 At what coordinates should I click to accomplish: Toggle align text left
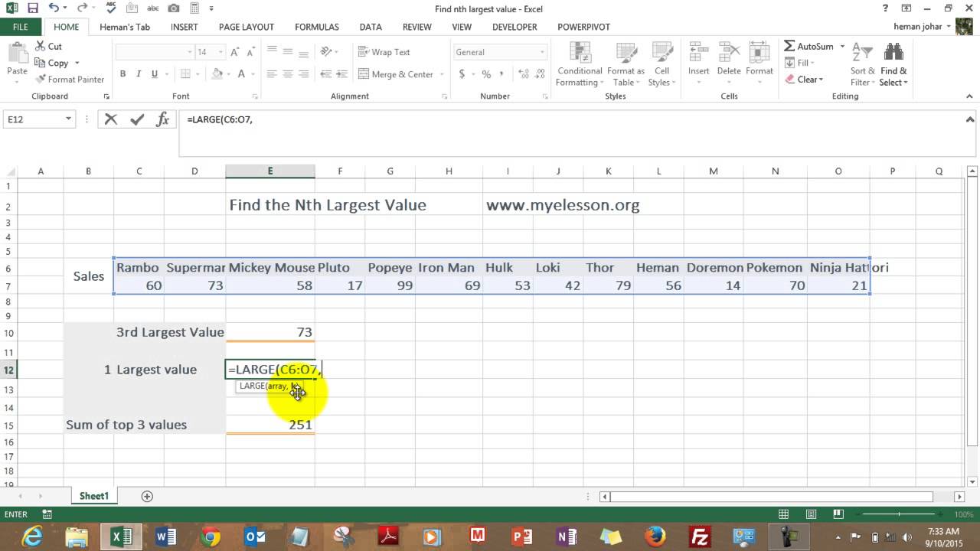(x=272, y=74)
